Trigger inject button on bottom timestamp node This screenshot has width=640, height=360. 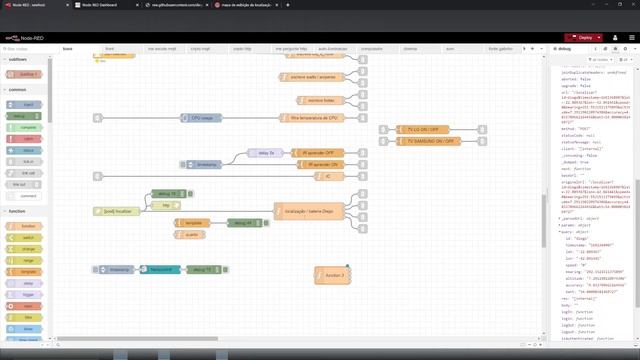95,270
